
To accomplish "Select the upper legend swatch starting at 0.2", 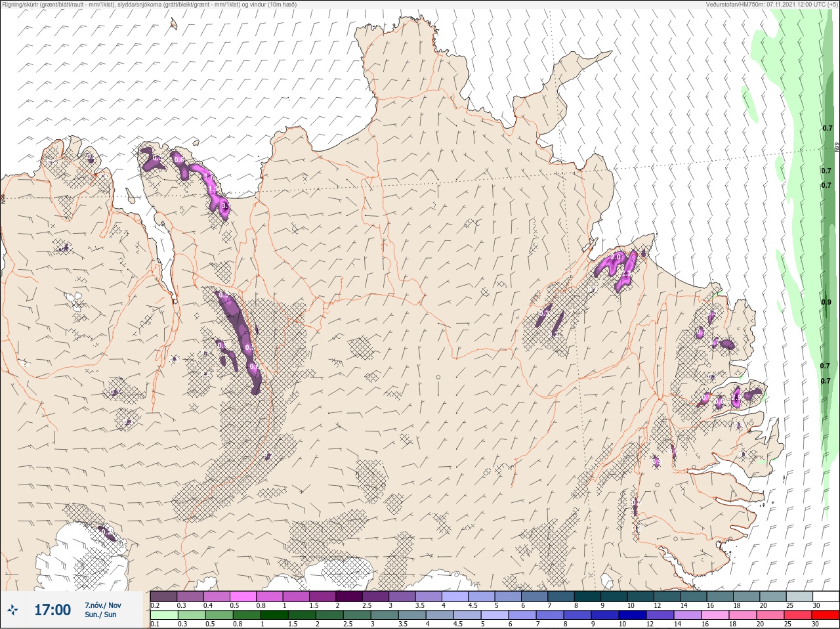I will (x=163, y=596).
